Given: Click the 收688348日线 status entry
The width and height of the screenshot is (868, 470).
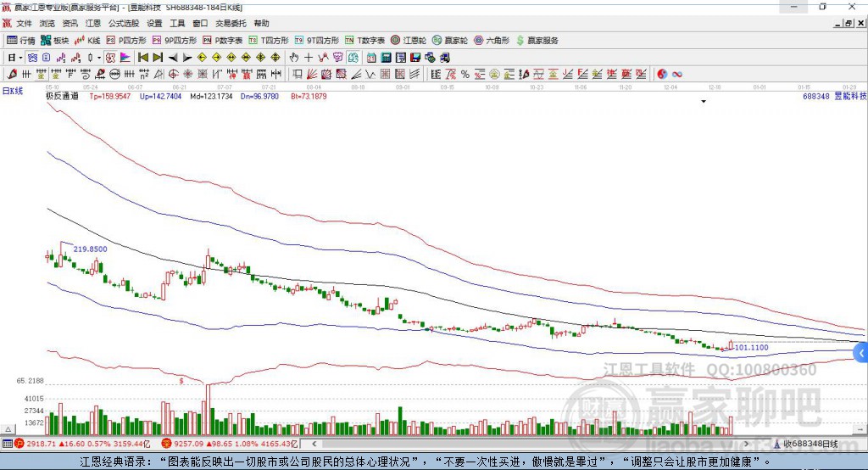Looking at the screenshot, I should click(810, 444).
